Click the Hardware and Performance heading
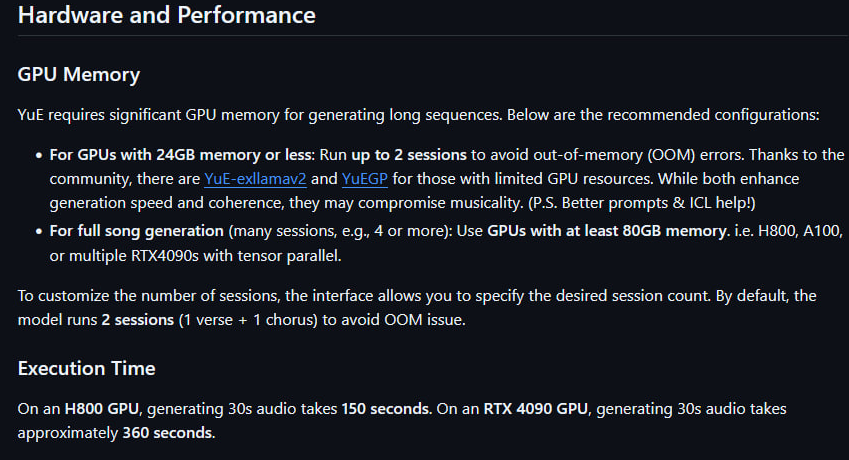Image resolution: width=849 pixels, height=460 pixels. pos(166,15)
